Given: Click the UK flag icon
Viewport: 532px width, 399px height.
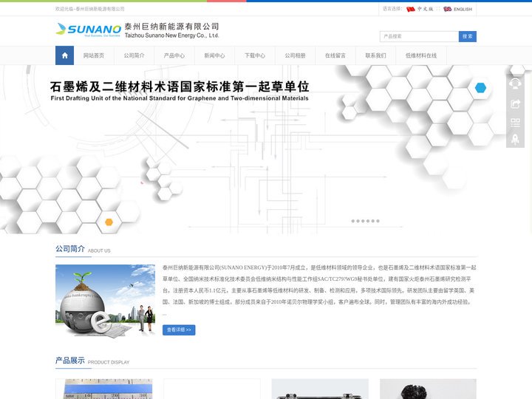Looking at the screenshot, I should coord(448,9).
